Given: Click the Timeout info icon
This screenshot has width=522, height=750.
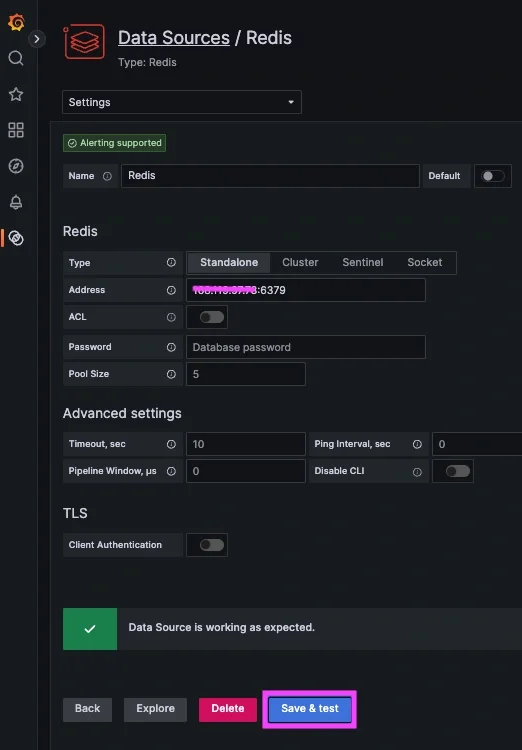Looking at the screenshot, I should (x=171, y=444).
